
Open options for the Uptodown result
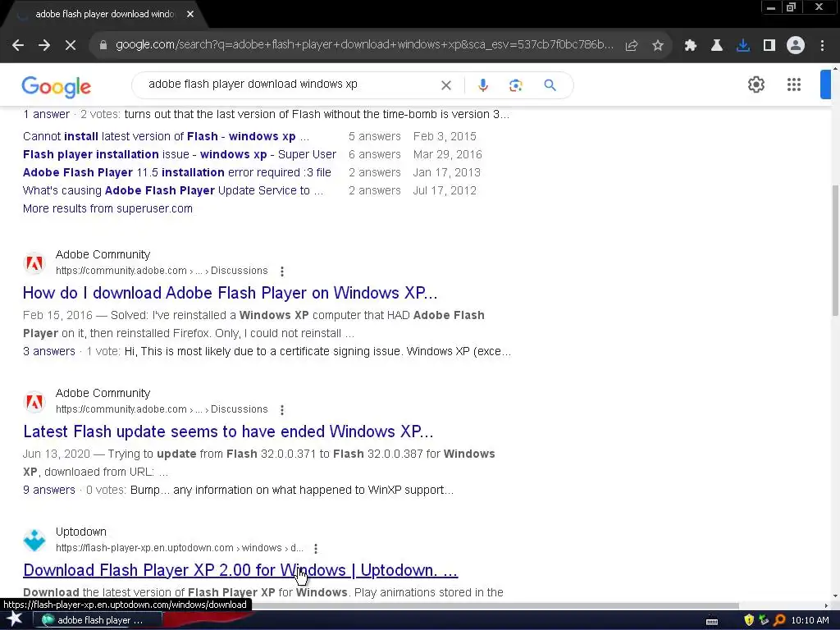point(316,549)
